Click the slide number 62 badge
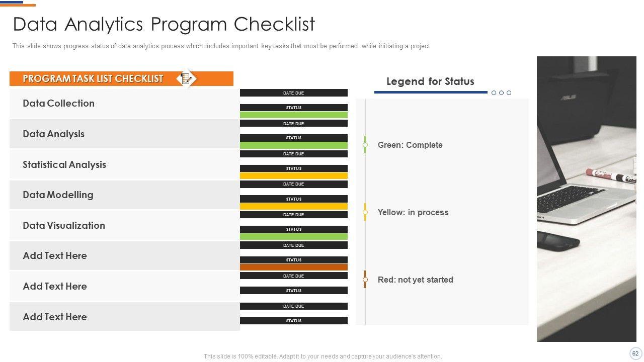This screenshot has height=362, width=644. (635, 353)
